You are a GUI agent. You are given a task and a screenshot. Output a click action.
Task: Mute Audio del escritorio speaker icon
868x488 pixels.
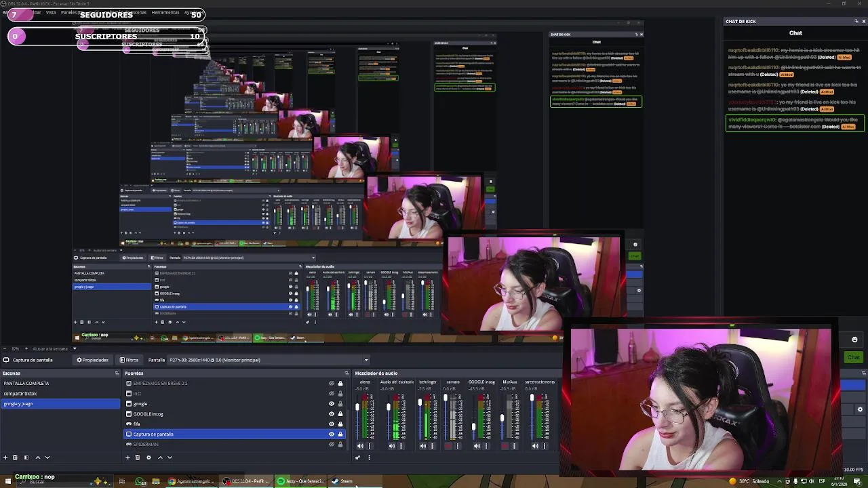click(391, 446)
